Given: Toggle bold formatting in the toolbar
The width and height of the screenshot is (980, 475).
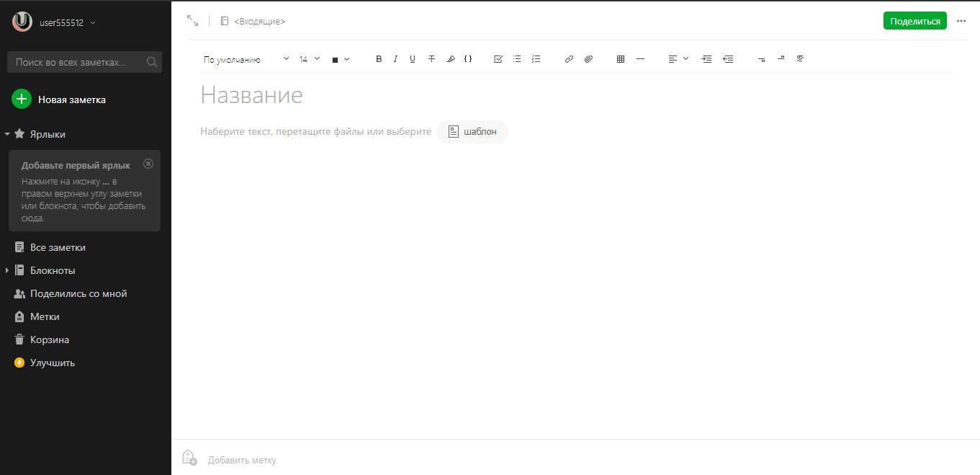Looking at the screenshot, I should tap(379, 59).
